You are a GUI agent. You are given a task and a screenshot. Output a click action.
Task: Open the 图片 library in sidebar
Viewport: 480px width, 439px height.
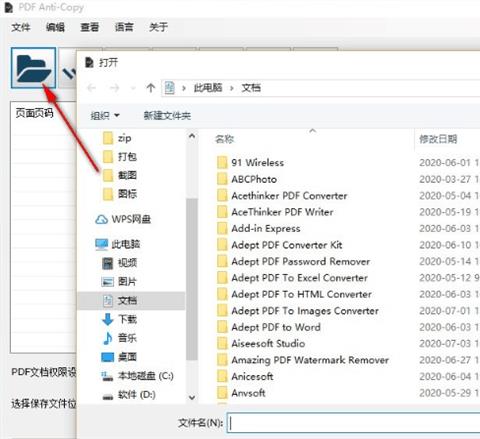click(119, 282)
